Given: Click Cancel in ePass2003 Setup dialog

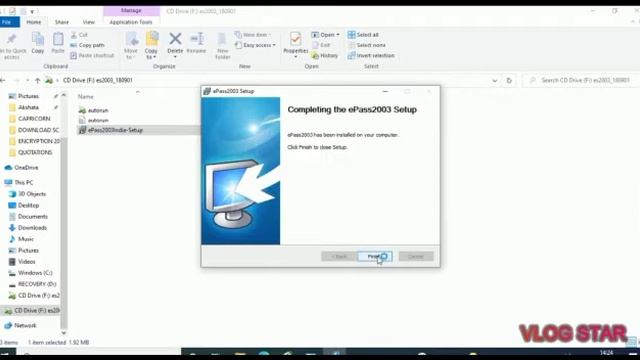Looking at the screenshot, I should coord(416,256).
